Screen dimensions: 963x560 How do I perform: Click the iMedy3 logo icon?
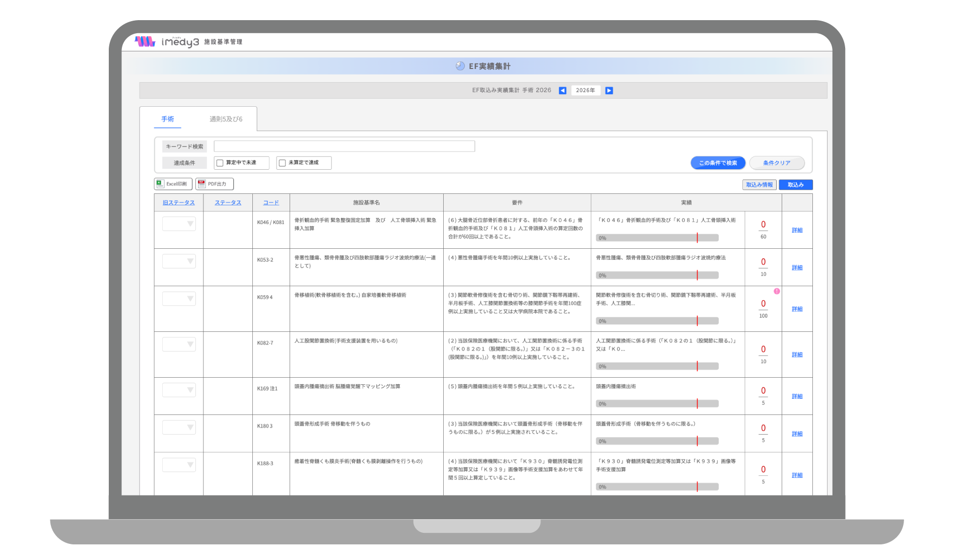145,42
